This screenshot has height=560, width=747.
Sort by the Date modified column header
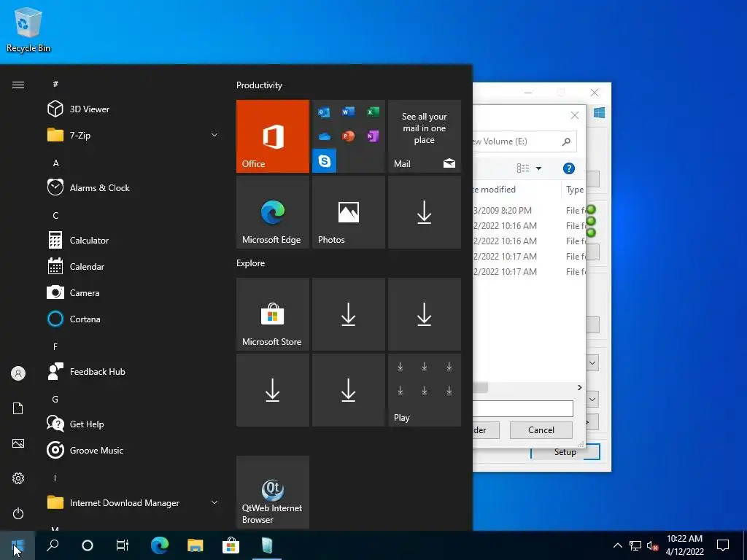pyautogui.click(x=517, y=190)
